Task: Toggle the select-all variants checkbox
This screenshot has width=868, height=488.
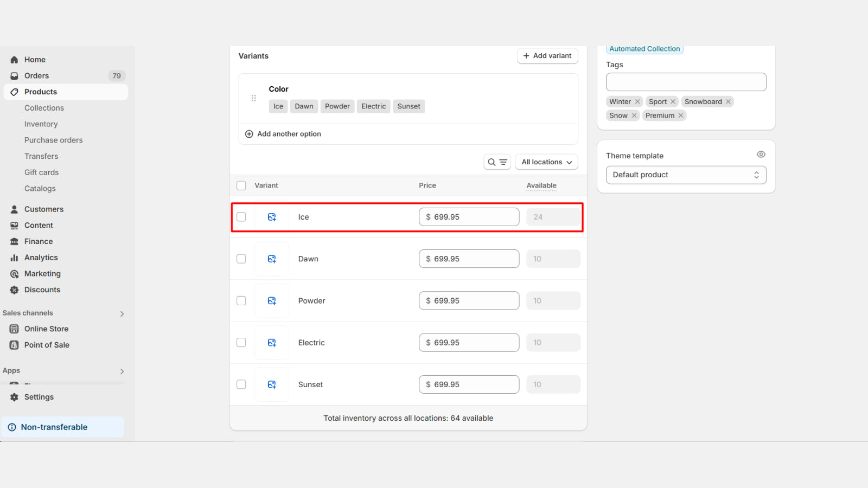Action: 241,185
